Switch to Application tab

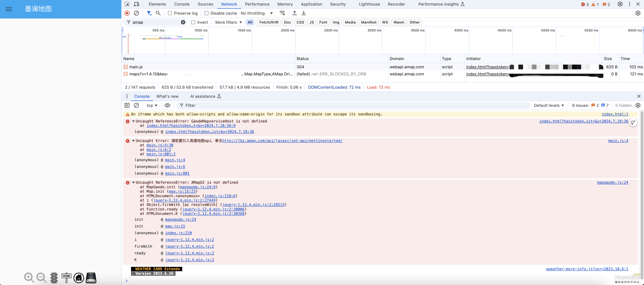point(311,4)
